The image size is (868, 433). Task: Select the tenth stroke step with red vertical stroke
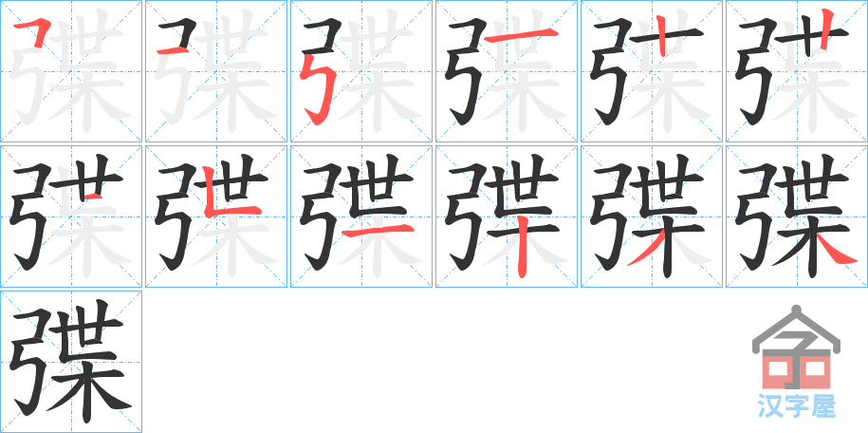tap(507, 216)
